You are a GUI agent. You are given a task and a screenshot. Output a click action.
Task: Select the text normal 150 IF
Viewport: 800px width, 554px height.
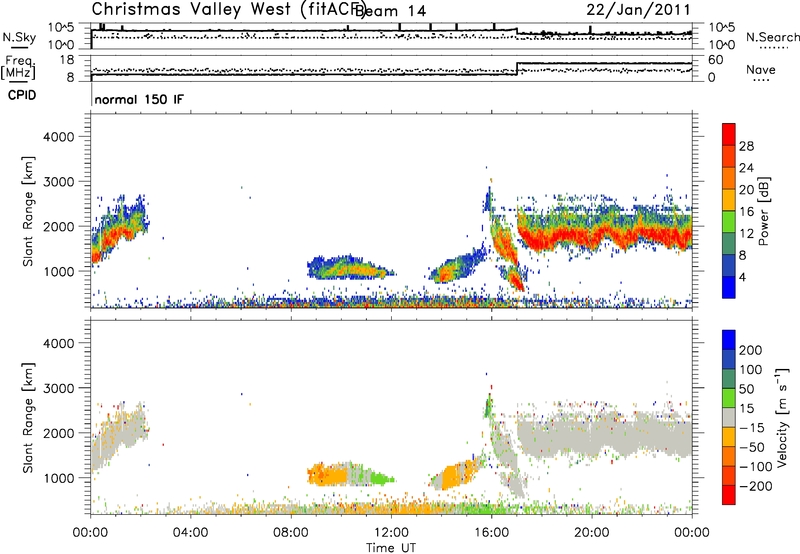coord(139,99)
